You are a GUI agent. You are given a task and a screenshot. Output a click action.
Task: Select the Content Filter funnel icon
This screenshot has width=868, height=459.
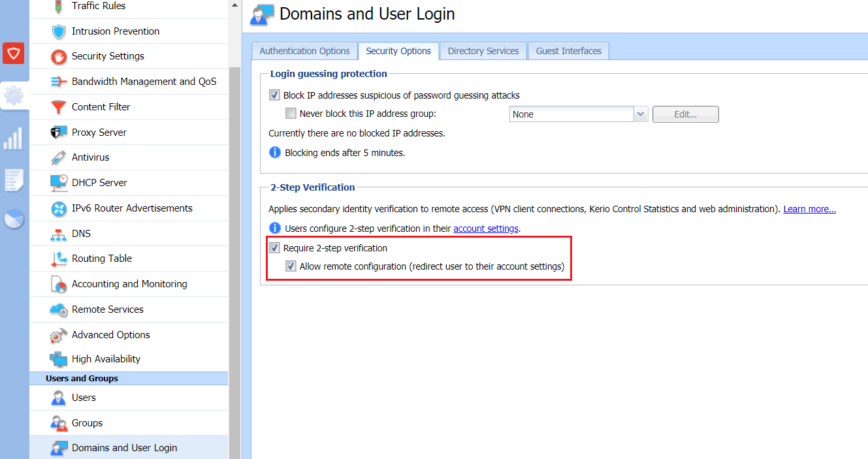coord(59,107)
